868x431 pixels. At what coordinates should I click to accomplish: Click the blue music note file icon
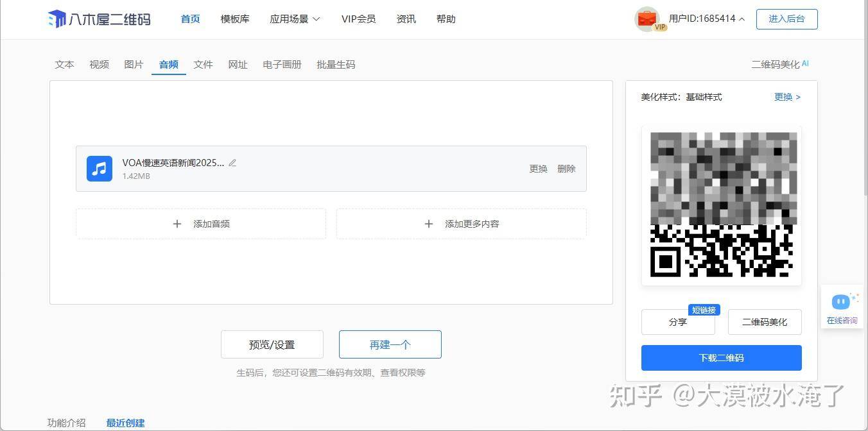click(100, 169)
